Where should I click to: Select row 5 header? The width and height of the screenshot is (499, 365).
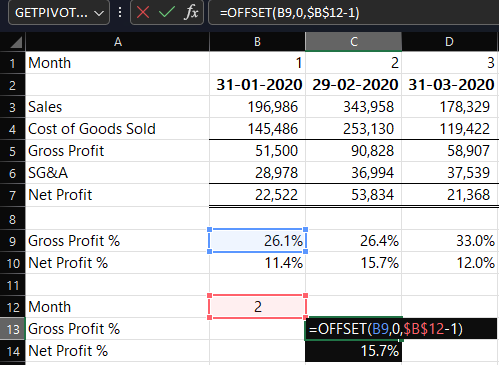coord(12,151)
